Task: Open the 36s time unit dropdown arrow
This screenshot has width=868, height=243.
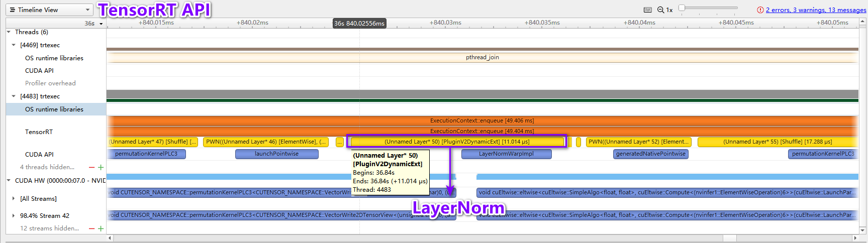Action: point(101,24)
